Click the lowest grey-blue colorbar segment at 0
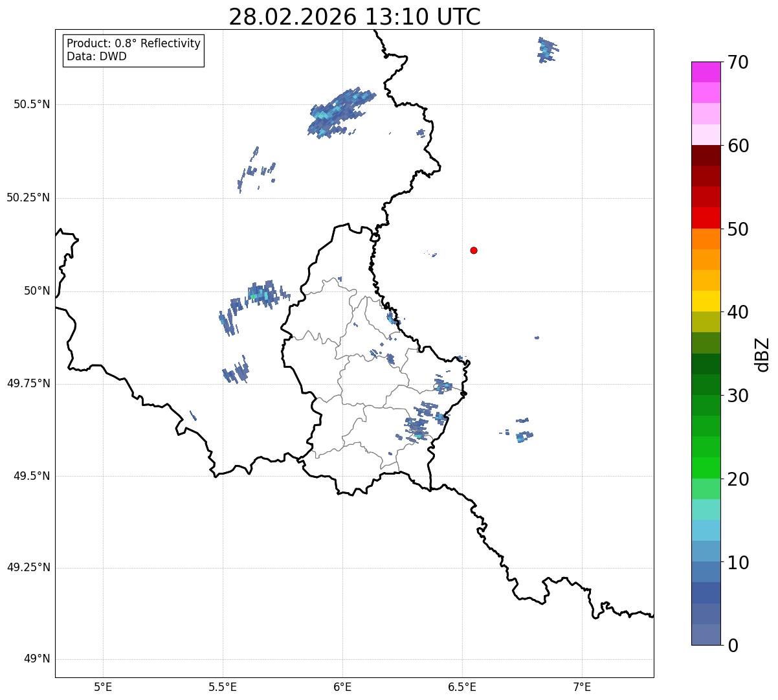Image resolution: width=778 pixels, height=700 pixels. (706, 635)
